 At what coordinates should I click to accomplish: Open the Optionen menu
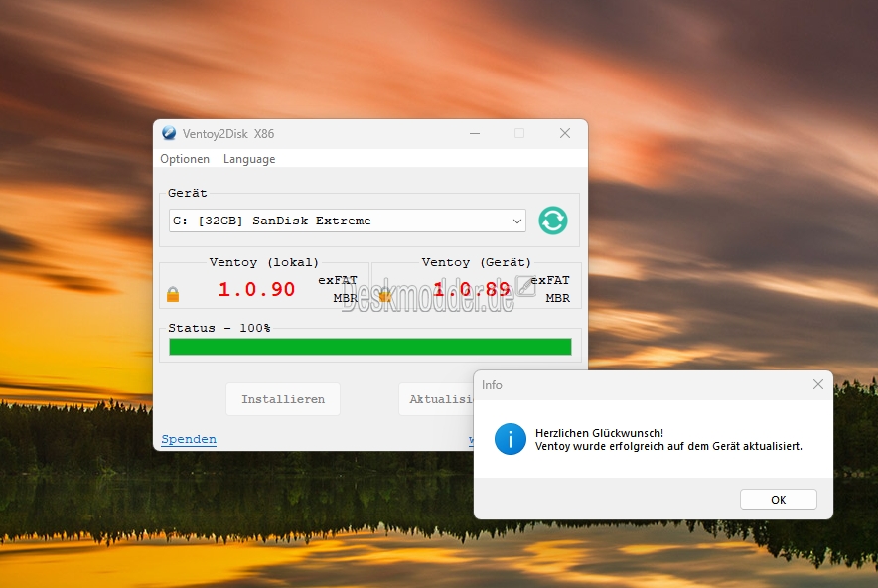coord(185,159)
